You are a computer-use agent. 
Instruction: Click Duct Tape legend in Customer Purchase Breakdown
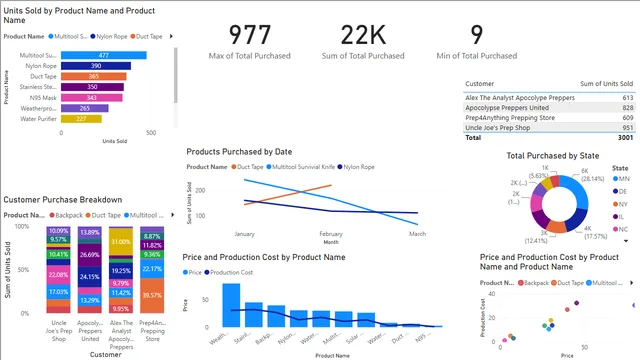pyautogui.click(x=103, y=215)
